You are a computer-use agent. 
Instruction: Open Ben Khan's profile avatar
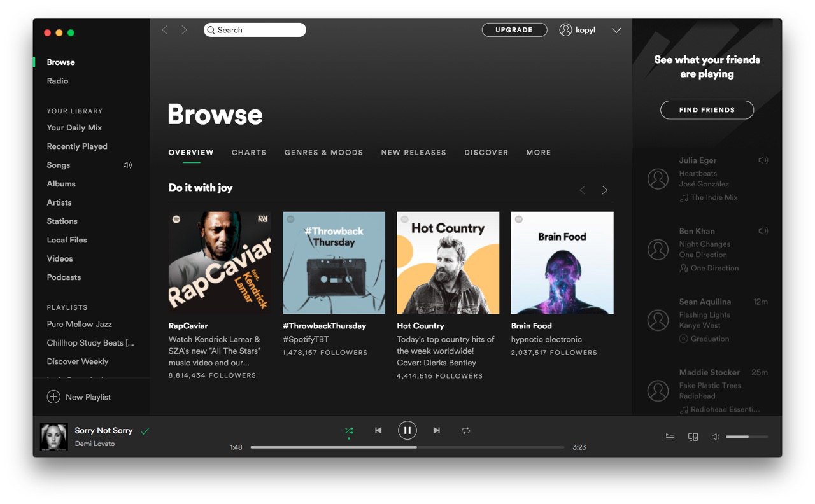coord(658,249)
